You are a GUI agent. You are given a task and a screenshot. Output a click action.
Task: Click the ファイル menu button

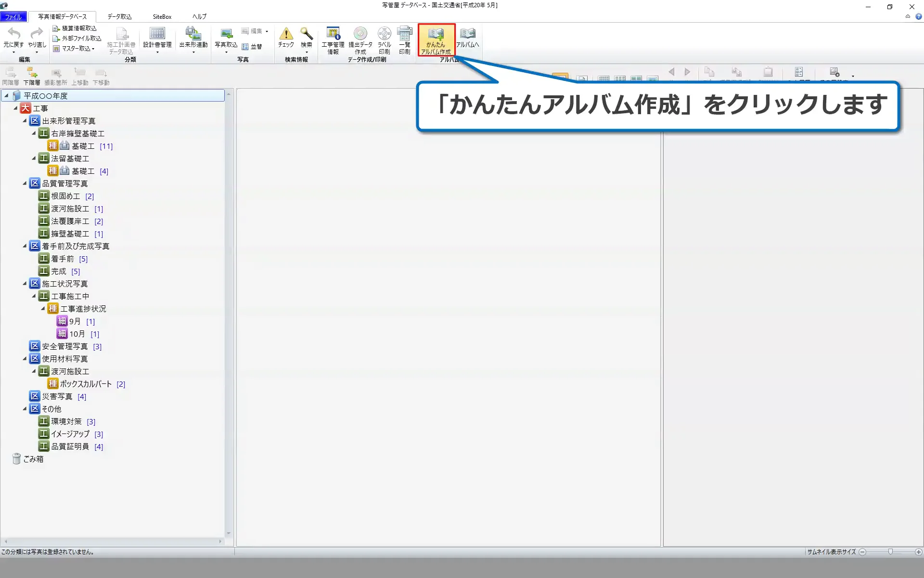coord(13,16)
